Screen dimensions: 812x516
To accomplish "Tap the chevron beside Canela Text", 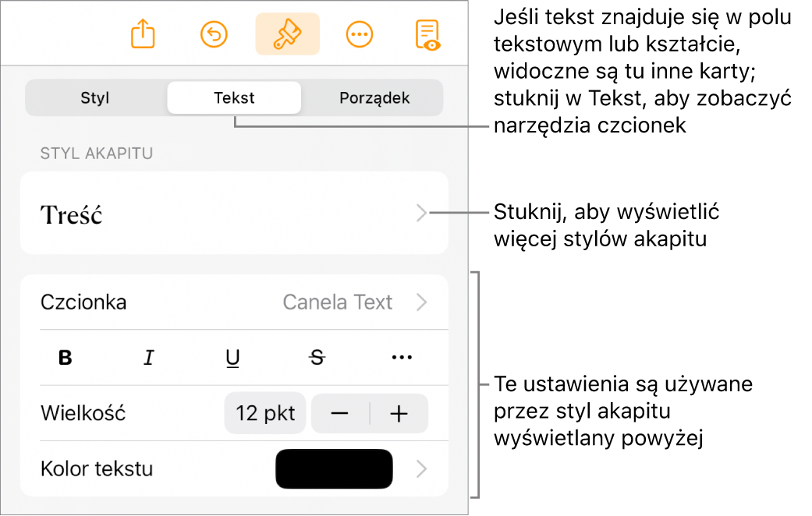I will (422, 302).
